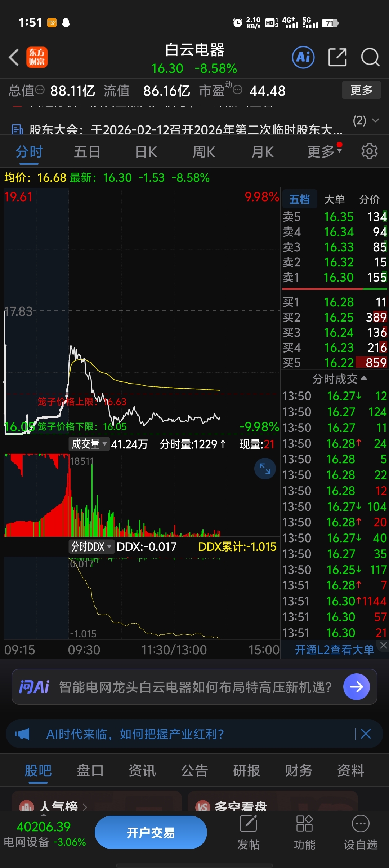Tap the info icon beside 市盈
The width and height of the screenshot is (389, 868).
(237, 89)
